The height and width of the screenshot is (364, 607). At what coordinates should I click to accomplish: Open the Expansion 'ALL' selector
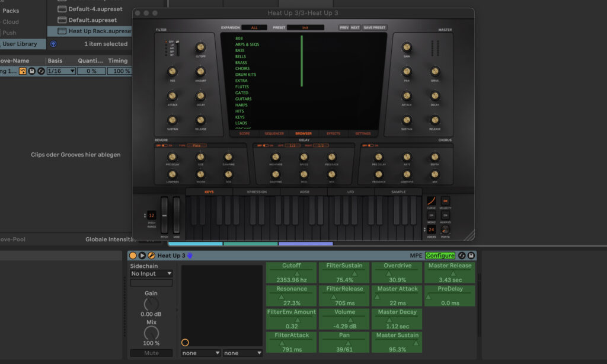click(254, 28)
